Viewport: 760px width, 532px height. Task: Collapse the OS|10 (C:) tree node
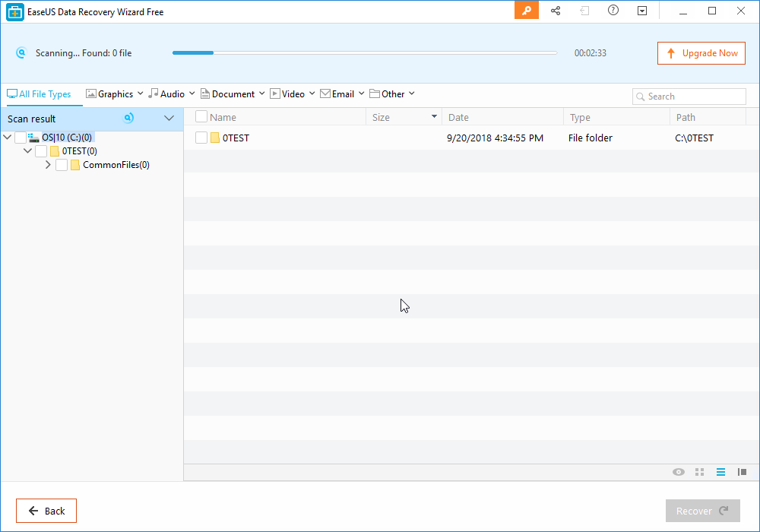click(x=8, y=137)
